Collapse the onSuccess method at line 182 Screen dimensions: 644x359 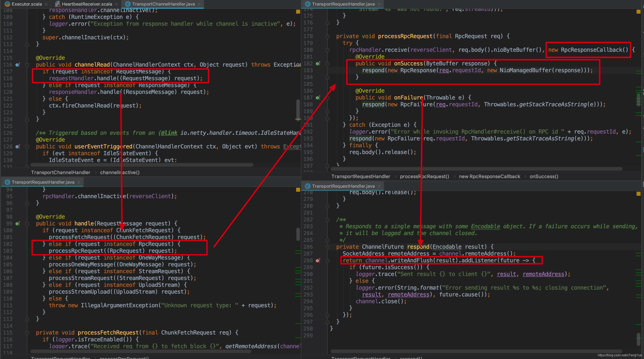tap(327, 64)
